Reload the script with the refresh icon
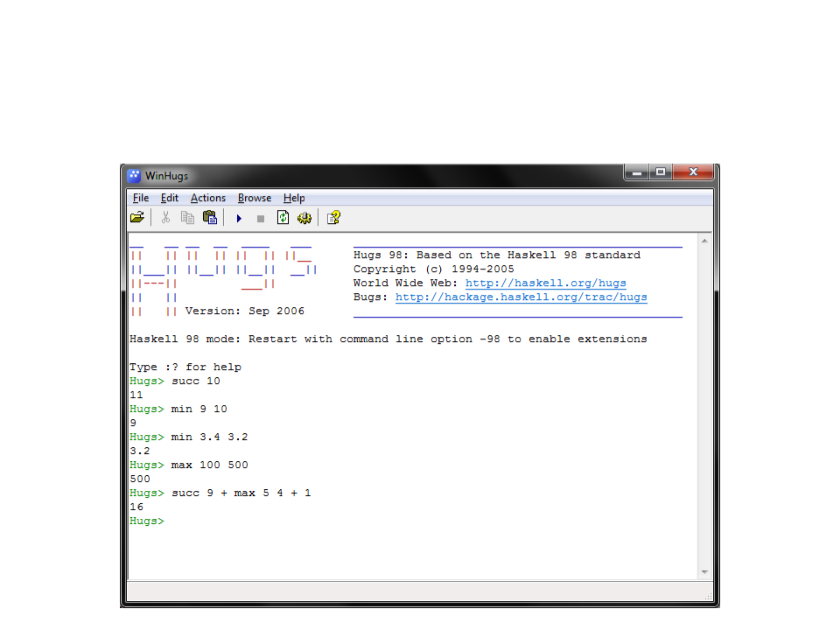Viewport: 840px width, 630px height. (283, 217)
